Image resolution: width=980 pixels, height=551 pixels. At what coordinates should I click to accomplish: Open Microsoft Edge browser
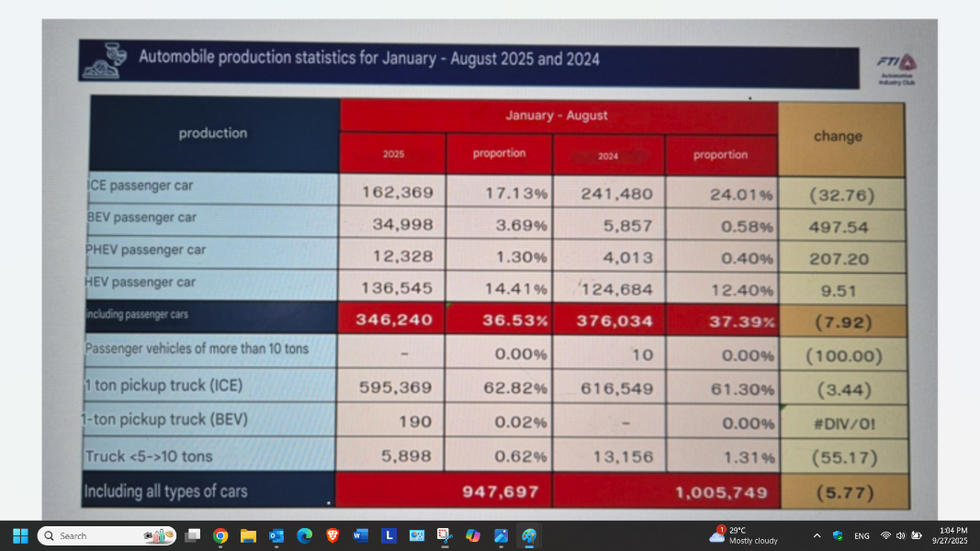click(304, 535)
